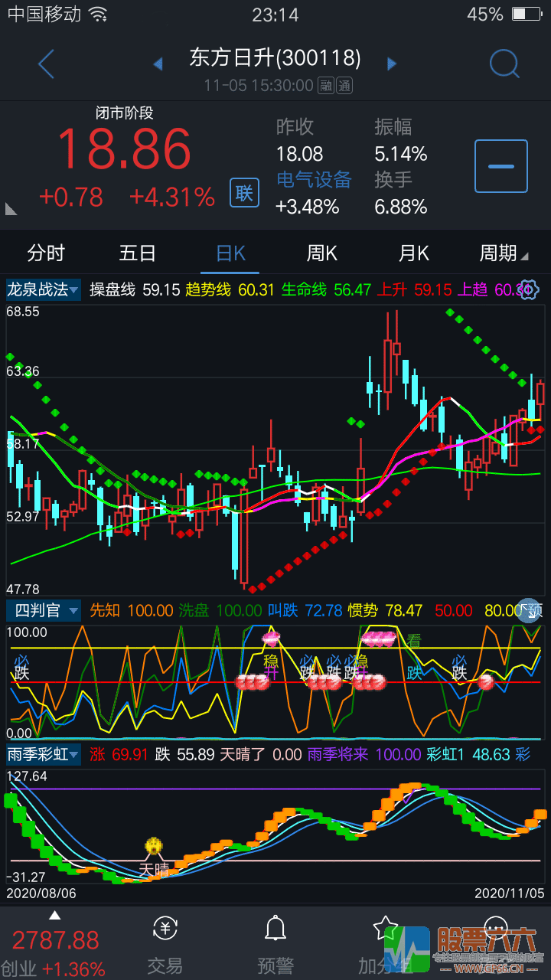
Task: Go to previous stock with left triangle
Action: 158,64
